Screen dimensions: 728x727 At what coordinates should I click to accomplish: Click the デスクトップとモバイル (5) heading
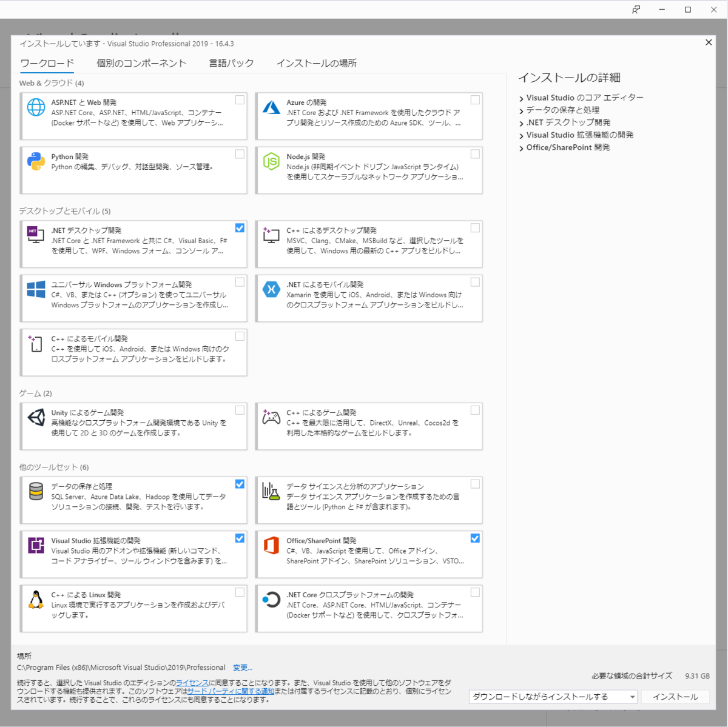pos(65,211)
